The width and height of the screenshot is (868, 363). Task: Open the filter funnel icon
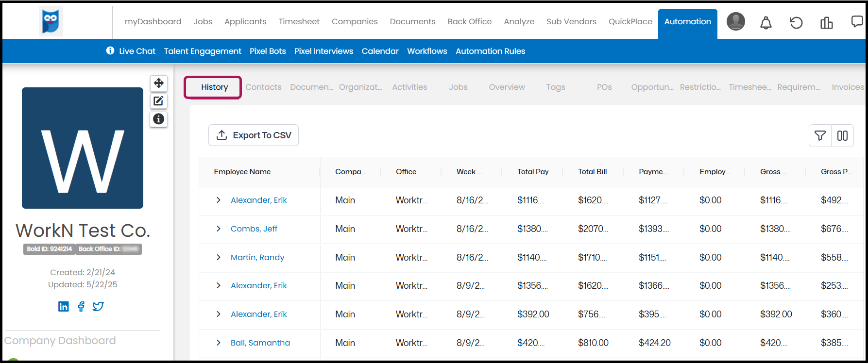coord(820,136)
